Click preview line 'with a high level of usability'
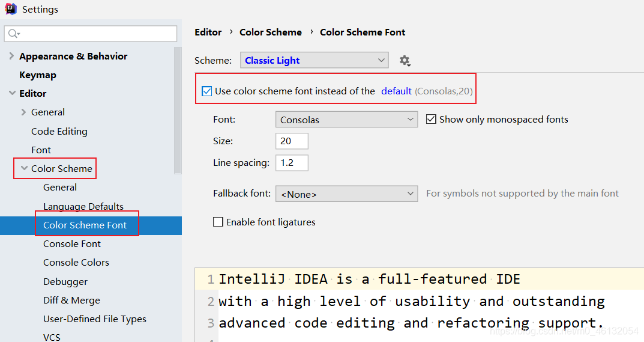The width and height of the screenshot is (644, 342). [x=412, y=301]
